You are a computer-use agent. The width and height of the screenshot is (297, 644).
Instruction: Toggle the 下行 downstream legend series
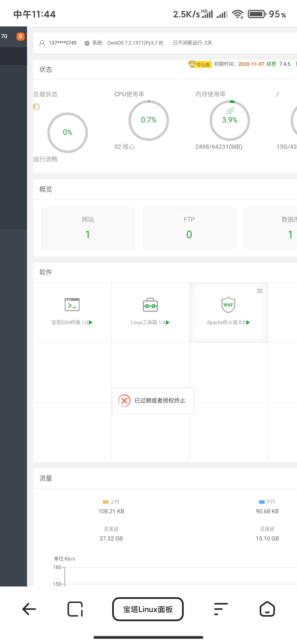[267, 502]
